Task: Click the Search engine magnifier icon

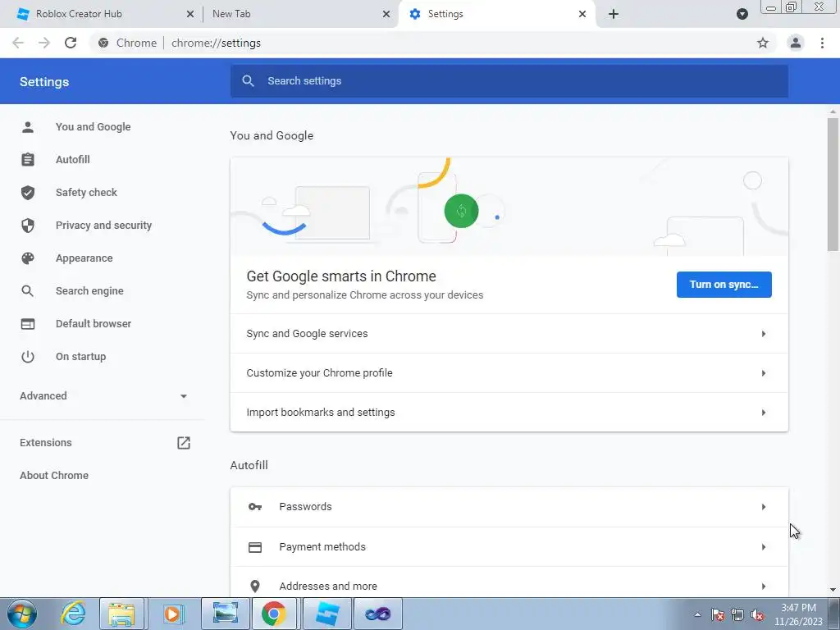Action: pos(28,291)
